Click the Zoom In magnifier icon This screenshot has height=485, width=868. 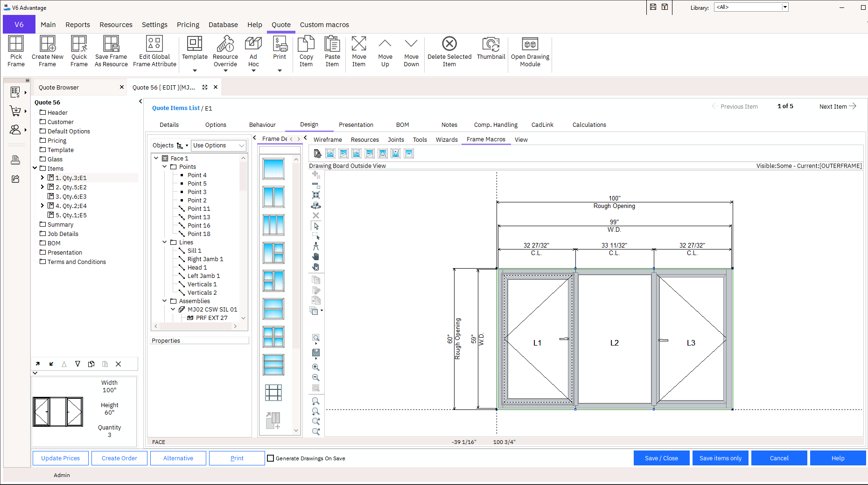tap(315, 367)
